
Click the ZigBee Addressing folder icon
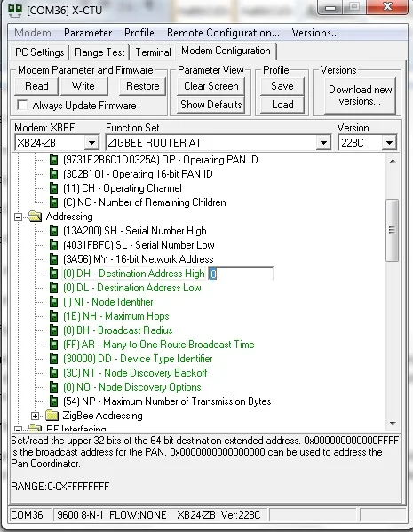52,416
